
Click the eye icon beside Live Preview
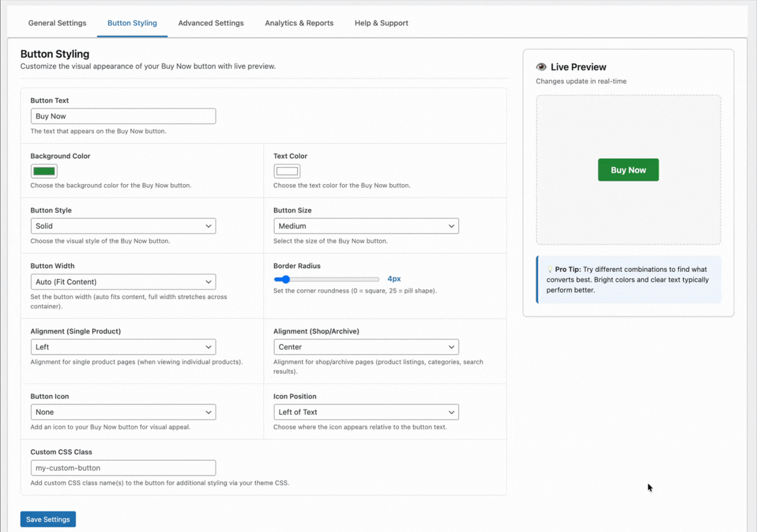click(x=541, y=66)
